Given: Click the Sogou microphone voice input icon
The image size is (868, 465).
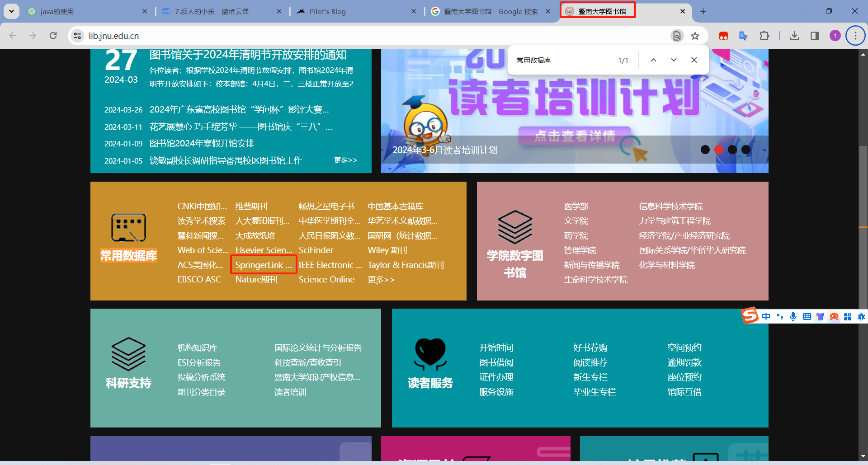Looking at the screenshot, I should pos(793,316).
